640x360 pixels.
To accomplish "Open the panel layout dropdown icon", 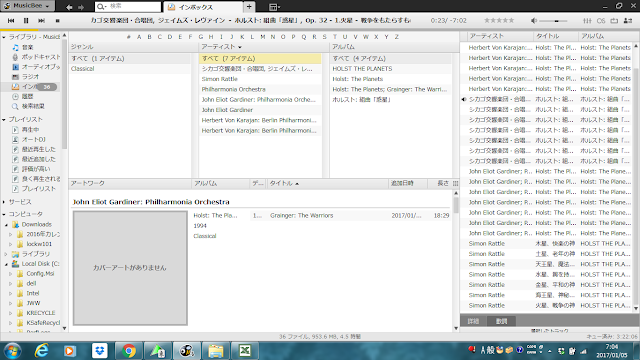I will pos(275,7).
